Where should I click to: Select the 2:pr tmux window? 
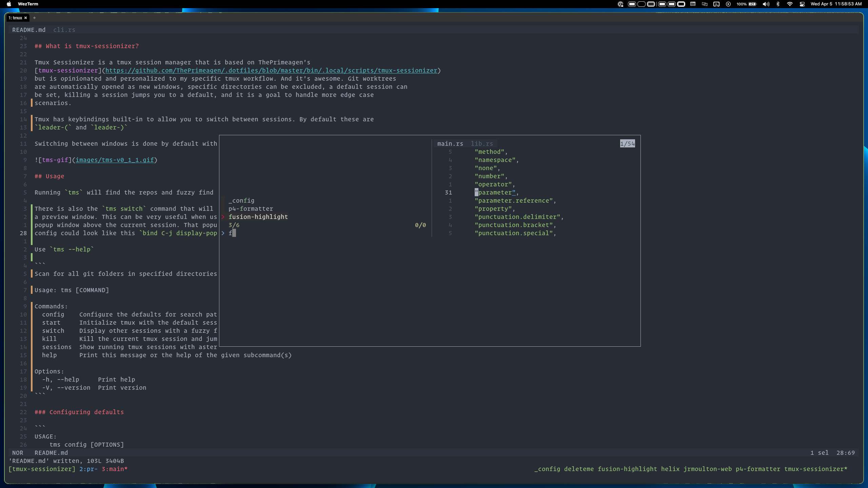click(88, 469)
